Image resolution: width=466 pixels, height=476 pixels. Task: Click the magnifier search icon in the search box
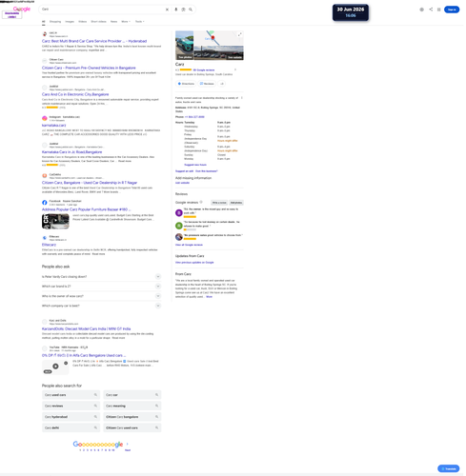click(191, 10)
